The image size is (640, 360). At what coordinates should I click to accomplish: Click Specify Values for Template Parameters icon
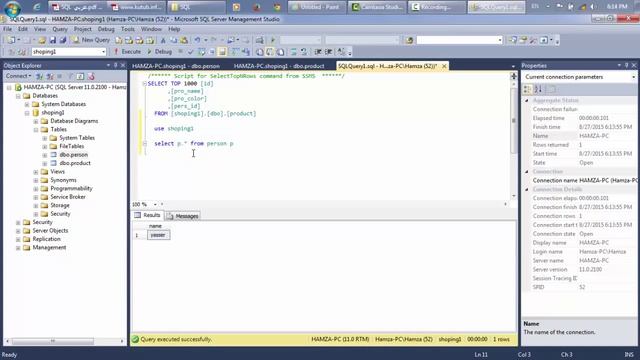pos(341,52)
